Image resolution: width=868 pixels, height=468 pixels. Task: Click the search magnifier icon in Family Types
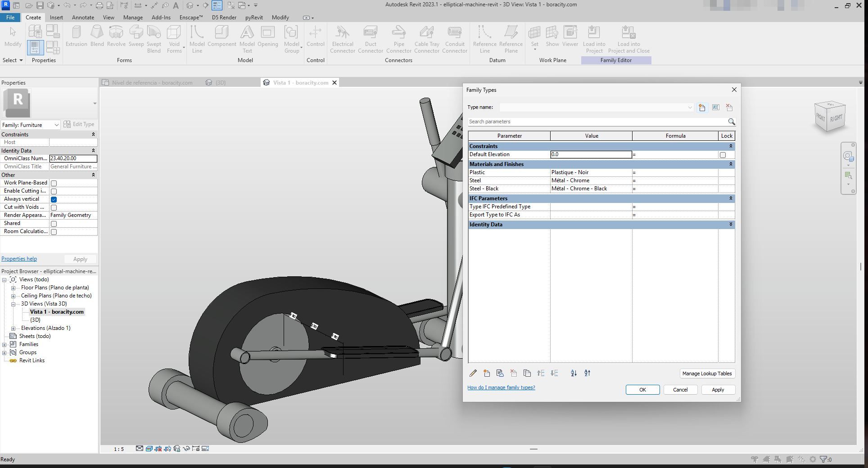[731, 122]
